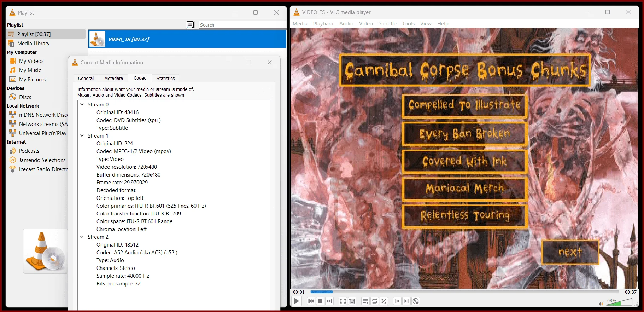Screen dimensions: 644x312
Task: Collapse Stream 1 in codec tree
Action: coord(82,136)
